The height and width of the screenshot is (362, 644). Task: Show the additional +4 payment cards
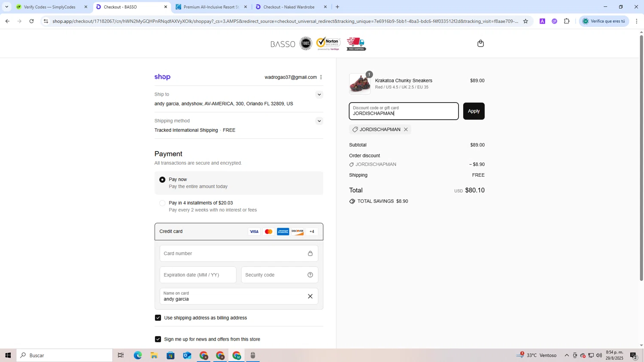tap(312, 232)
